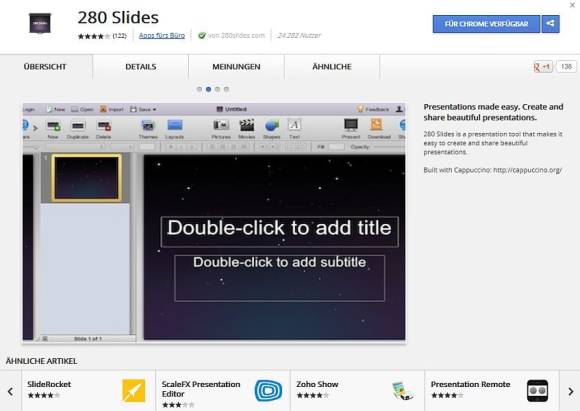Image resolution: width=580 pixels, height=411 pixels.
Task: Click the SlideRocket star rating
Action: pyautogui.click(x=44, y=395)
